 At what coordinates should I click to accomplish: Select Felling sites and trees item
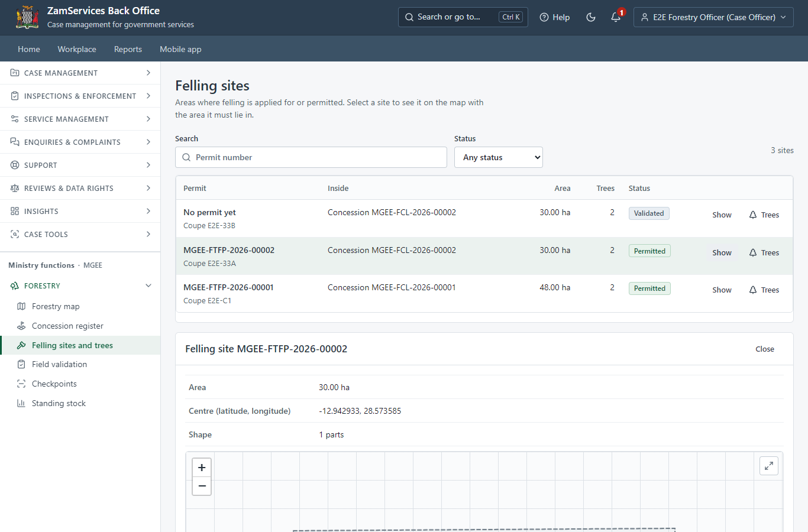coord(80,345)
